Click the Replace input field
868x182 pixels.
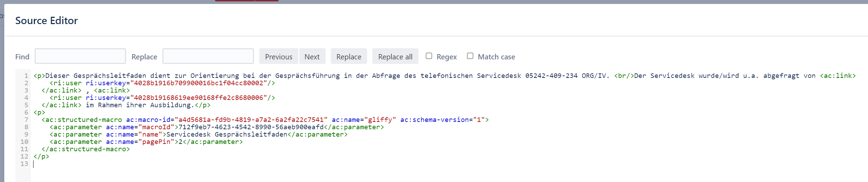(x=208, y=56)
